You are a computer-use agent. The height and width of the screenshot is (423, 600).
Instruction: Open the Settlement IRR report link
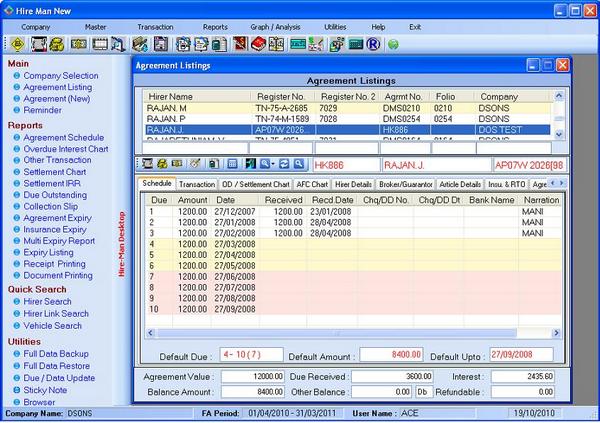tap(52, 183)
